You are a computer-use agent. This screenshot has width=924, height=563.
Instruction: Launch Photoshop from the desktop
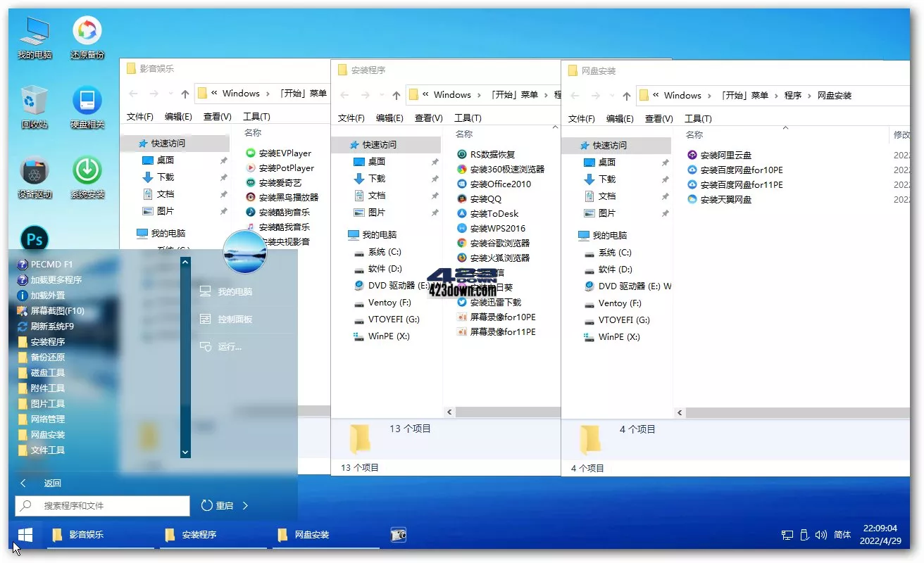[34, 239]
